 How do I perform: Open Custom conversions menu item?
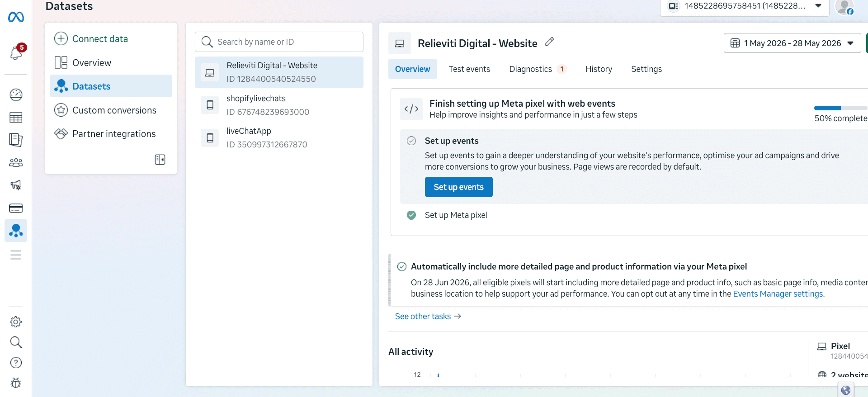111,110
